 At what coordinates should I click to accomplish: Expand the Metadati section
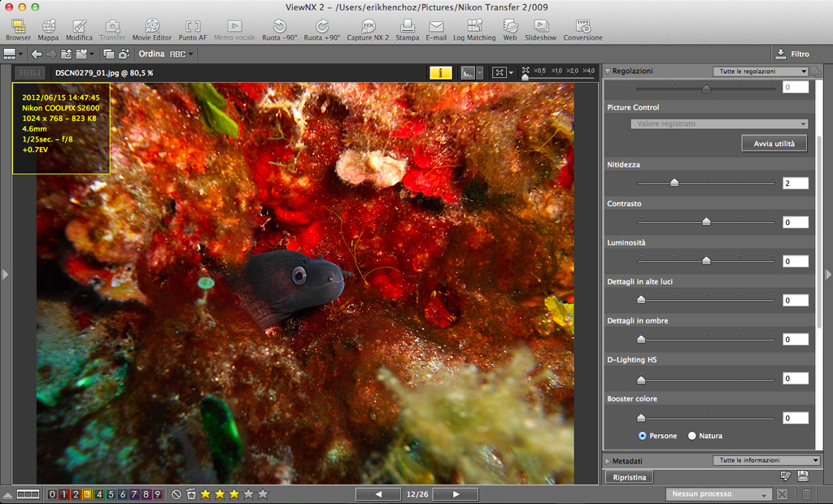coord(608,461)
